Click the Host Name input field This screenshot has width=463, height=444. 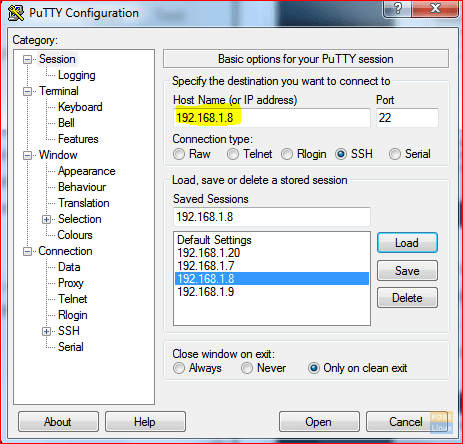pyautogui.click(x=272, y=118)
